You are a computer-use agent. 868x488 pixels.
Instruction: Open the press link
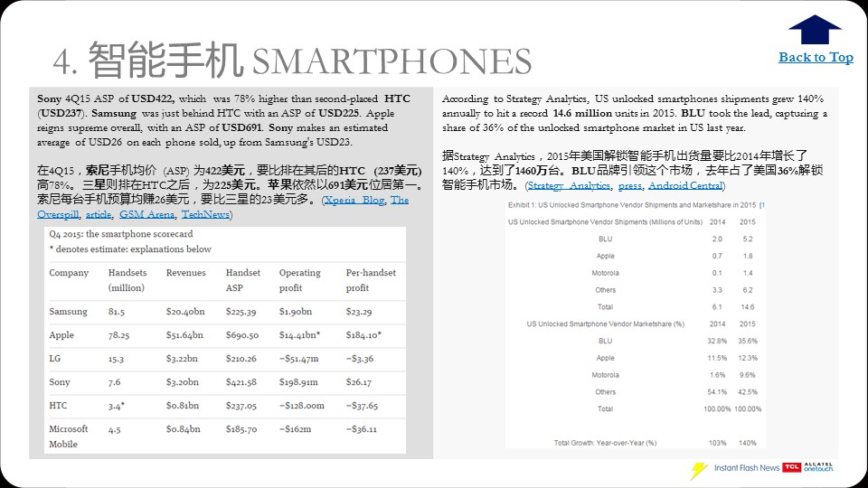(630, 185)
